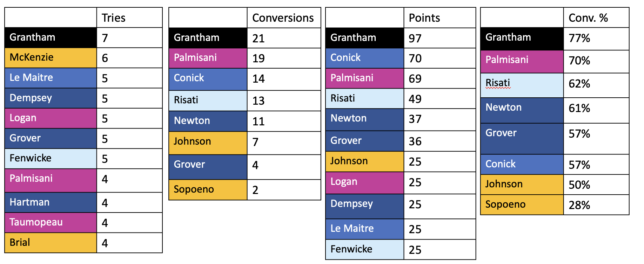Select the Points column header

point(440,18)
